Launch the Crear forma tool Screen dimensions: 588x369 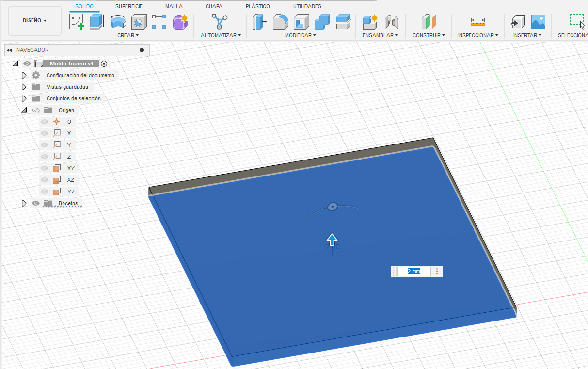pyautogui.click(x=180, y=20)
